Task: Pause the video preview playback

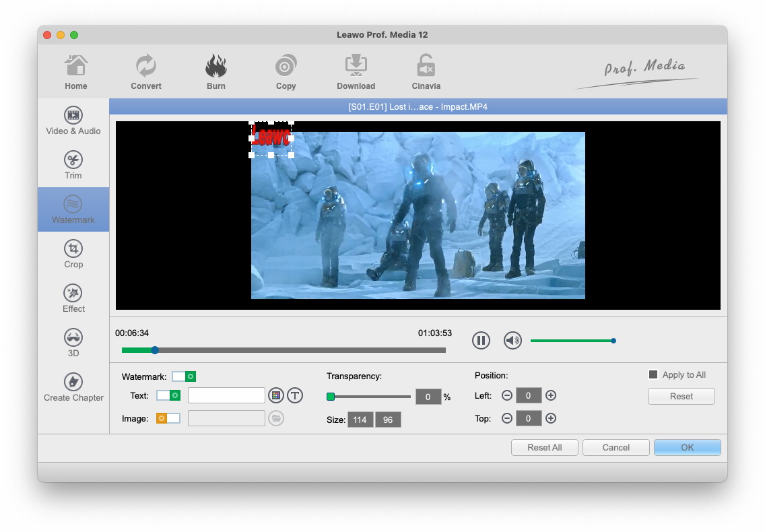Action: coord(481,341)
